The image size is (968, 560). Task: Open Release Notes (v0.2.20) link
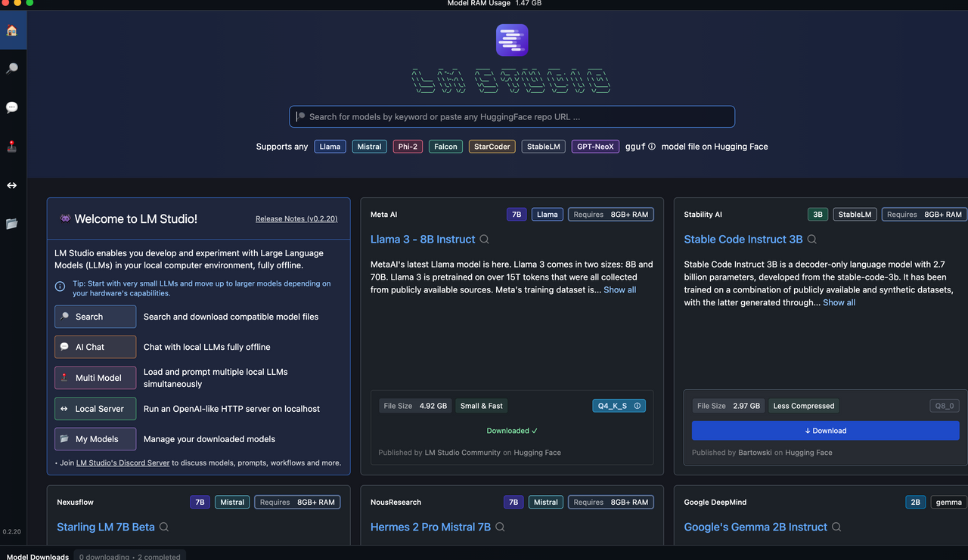296,219
